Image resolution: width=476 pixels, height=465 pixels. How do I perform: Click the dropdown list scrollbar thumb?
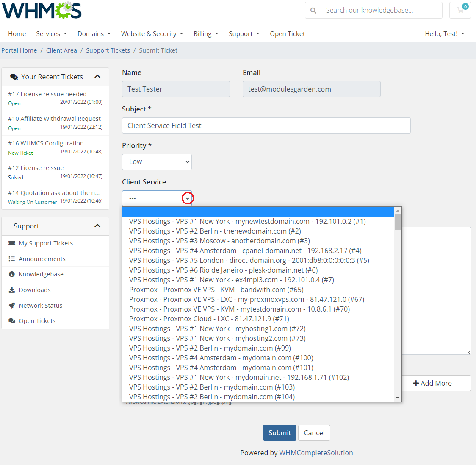coord(398,222)
